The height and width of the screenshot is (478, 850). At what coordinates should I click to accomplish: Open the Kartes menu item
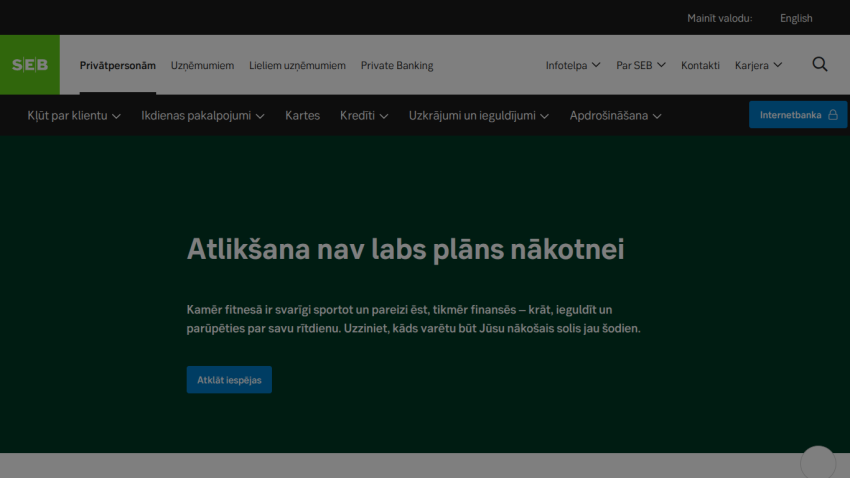302,115
